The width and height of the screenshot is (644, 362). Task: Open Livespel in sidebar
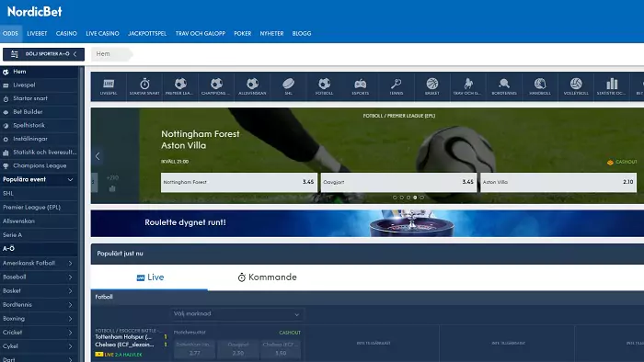pos(39,85)
